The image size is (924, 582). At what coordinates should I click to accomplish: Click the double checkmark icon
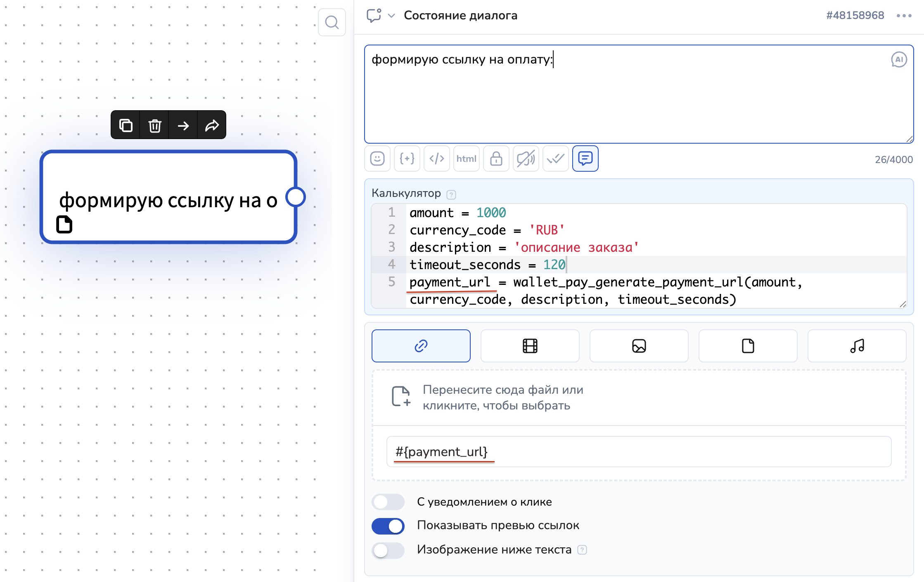pyautogui.click(x=555, y=159)
